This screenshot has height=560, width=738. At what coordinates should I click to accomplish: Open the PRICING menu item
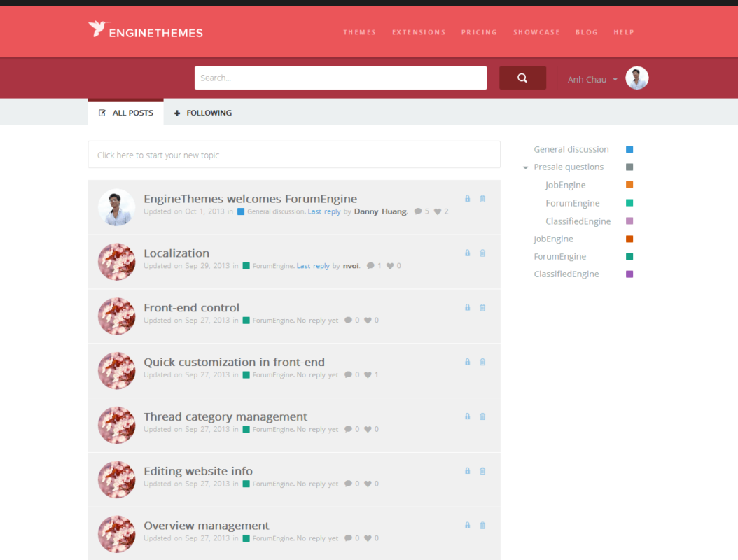(479, 31)
